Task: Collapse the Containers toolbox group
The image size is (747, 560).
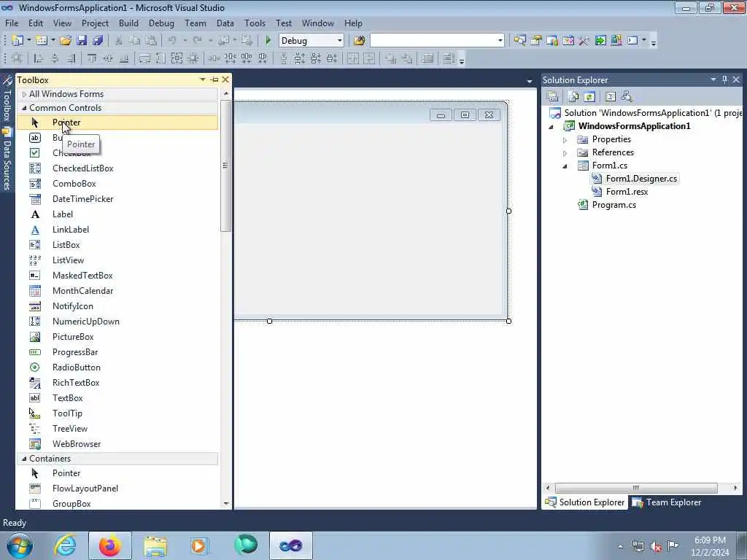Action: (x=24, y=459)
